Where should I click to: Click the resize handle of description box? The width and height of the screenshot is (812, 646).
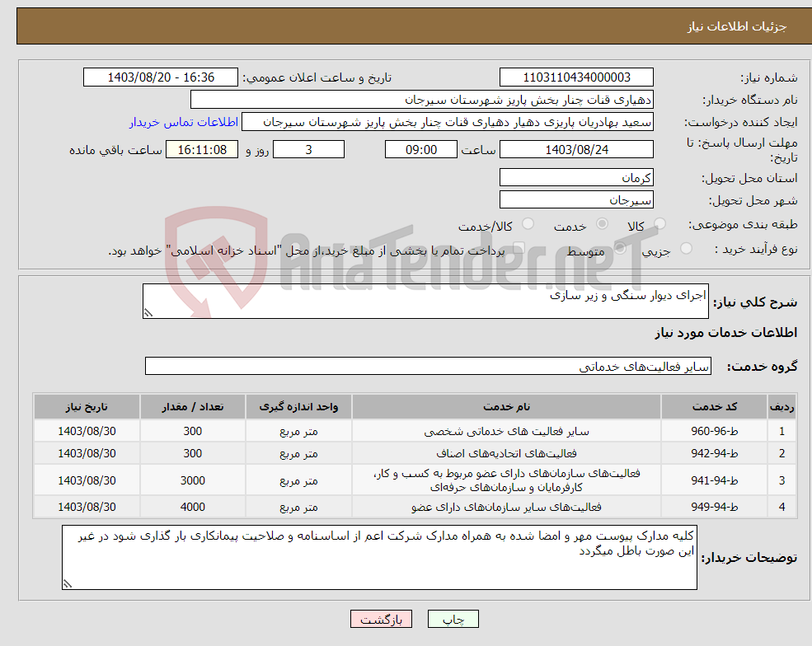pyautogui.click(x=148, y=312)
